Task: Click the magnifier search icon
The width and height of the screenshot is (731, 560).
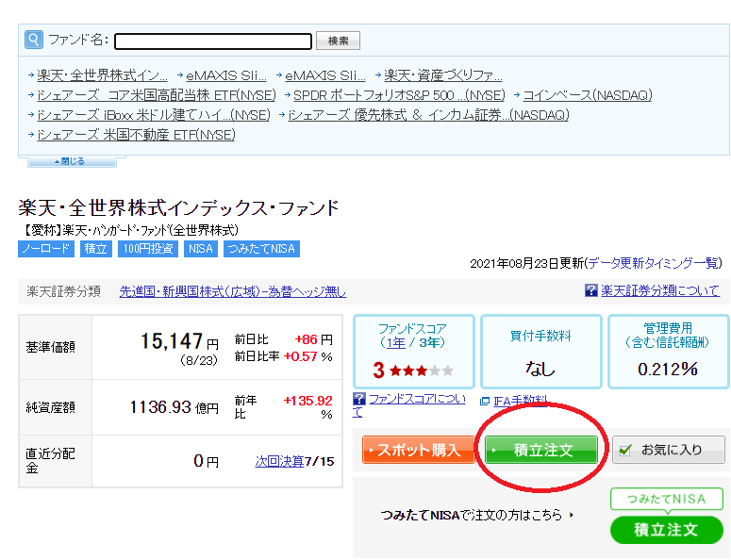Action: click(34, 40)
